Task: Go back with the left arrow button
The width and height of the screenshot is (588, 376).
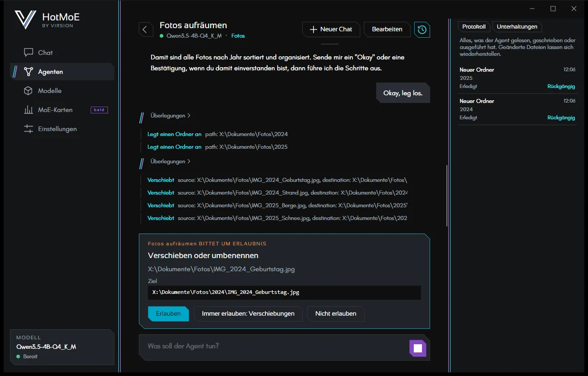Action: pyautogui.click(x=145, y=30)
